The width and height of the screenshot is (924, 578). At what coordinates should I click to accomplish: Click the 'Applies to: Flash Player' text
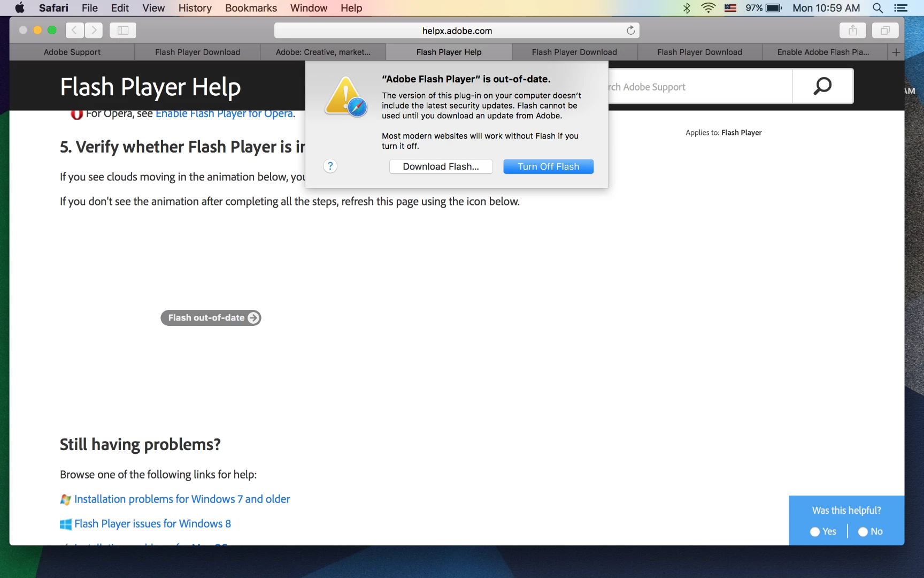pos(723,133)
